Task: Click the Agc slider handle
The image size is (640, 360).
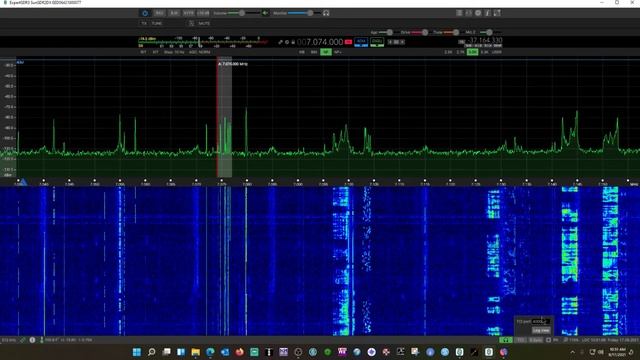Action: tap(389, 32)
